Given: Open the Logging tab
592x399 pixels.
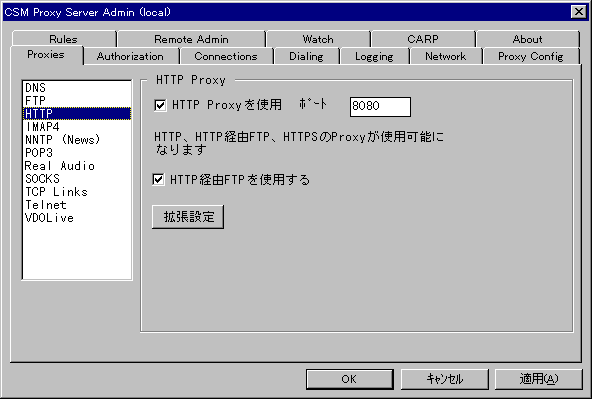Looking at the screenshot, I should (x=374, y=56).
